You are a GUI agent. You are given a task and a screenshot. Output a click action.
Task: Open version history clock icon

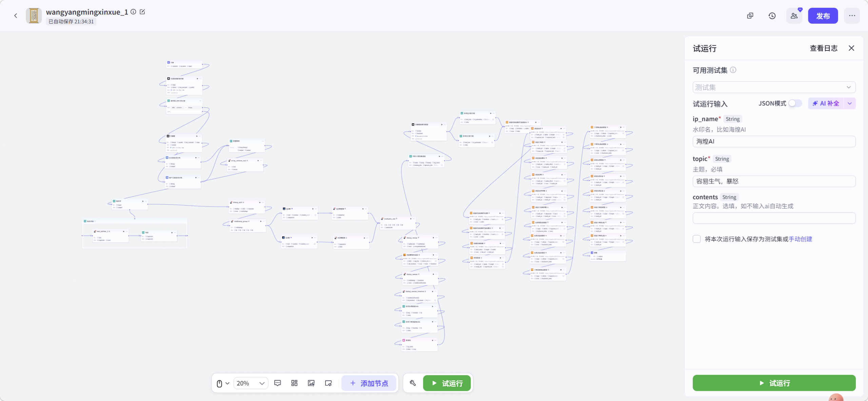click(772, 16)
